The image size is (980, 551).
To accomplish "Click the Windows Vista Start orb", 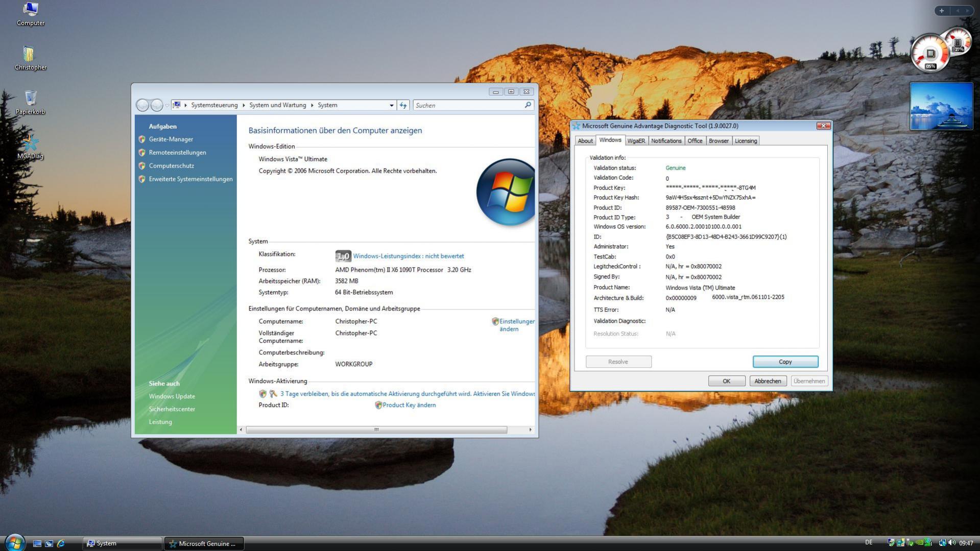I will pyautogui.click(x=14, y=542).
